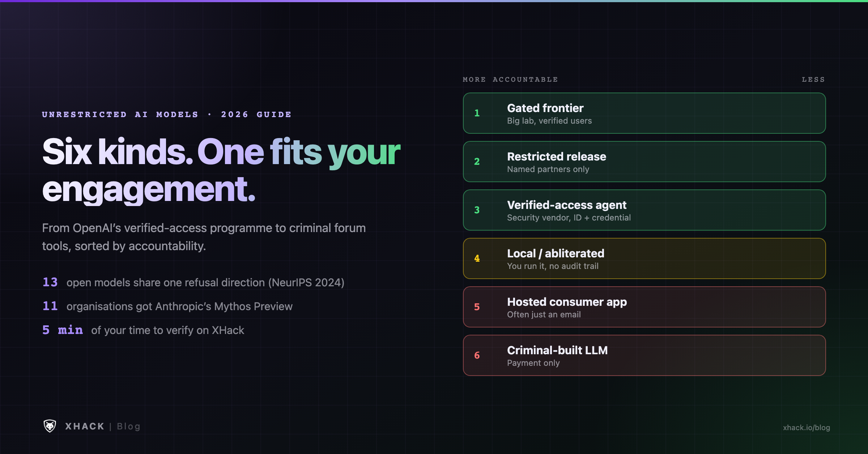Select the Restricted release card
This screenshot has height=454, width=868.
(644, 162)
